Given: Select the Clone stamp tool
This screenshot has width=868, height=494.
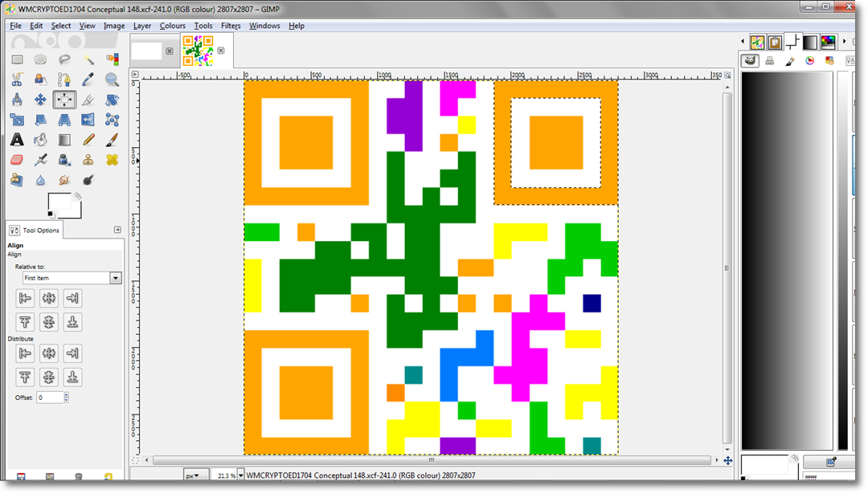Looking at the screenshot, I should (88, 160).
